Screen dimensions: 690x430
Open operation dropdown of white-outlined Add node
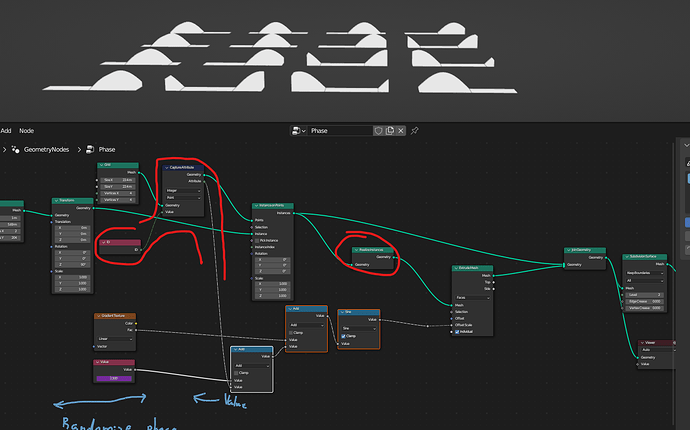(x=252, y=366)
